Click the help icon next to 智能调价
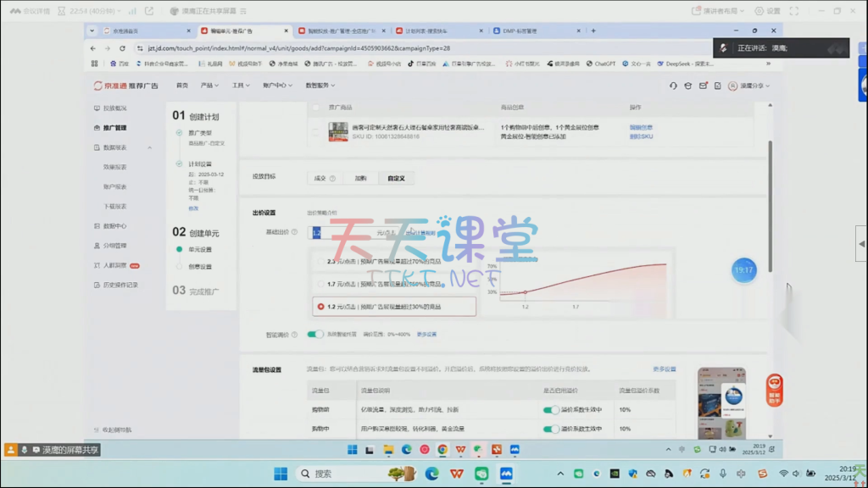868x488 pixels. coord(294,335)
